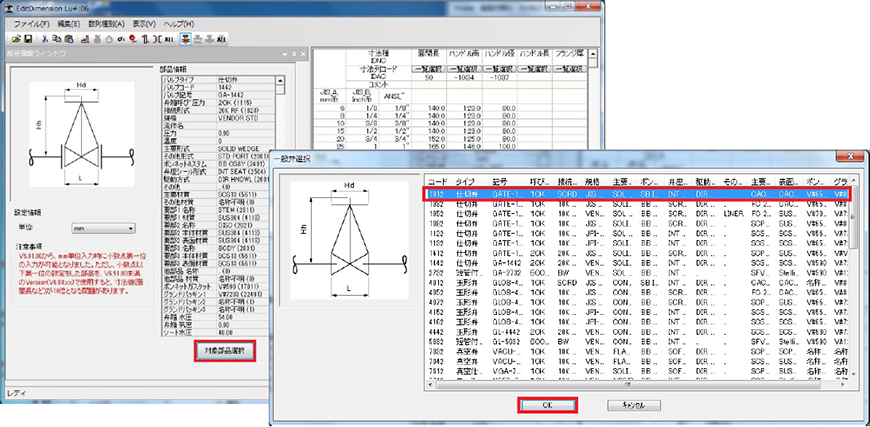Click the 規格 column header in dialog
The width and height of the screenshot is (870, 427).
597,182
